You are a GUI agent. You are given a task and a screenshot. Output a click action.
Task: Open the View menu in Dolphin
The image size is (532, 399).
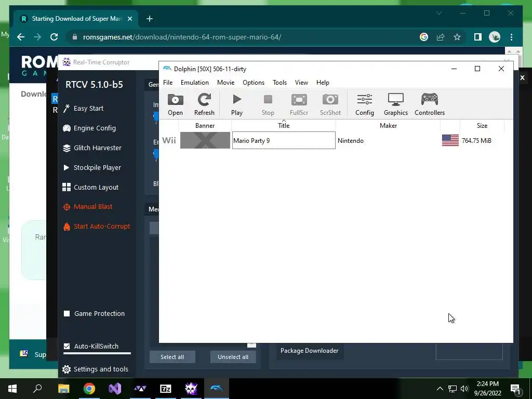(x=301, y=83)
